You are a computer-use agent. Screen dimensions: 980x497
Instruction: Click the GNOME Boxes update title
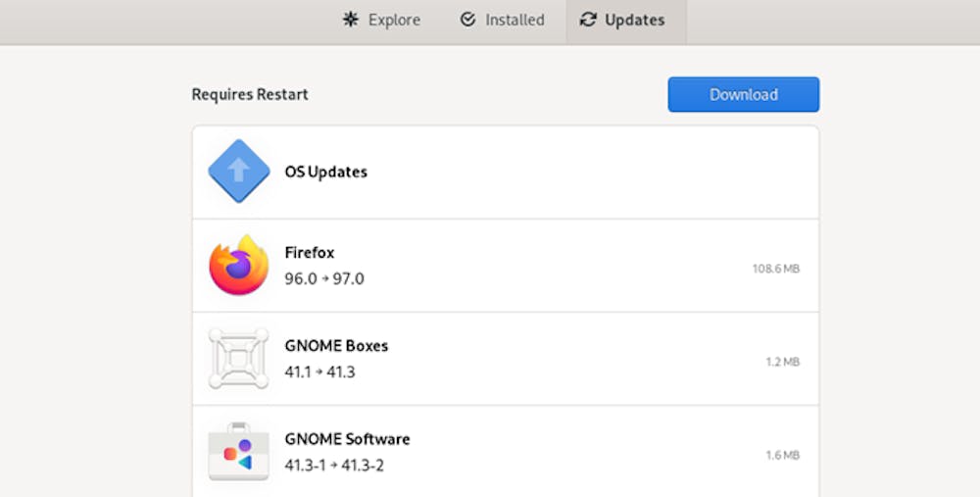coord(336,346)
